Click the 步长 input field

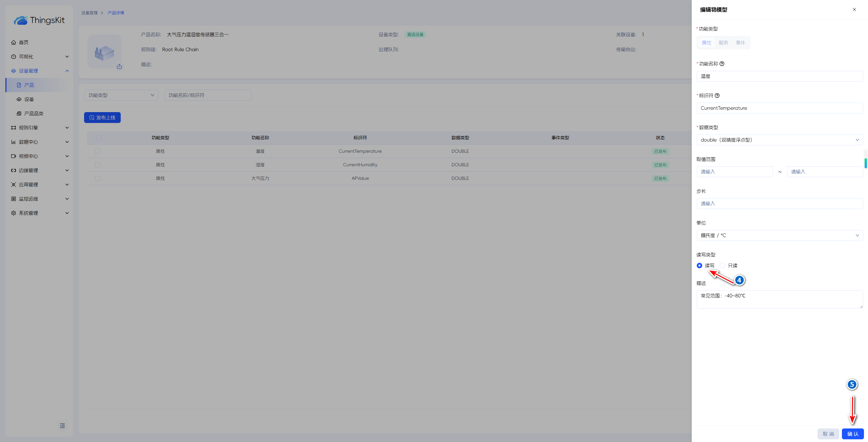[x=780, y=204]
